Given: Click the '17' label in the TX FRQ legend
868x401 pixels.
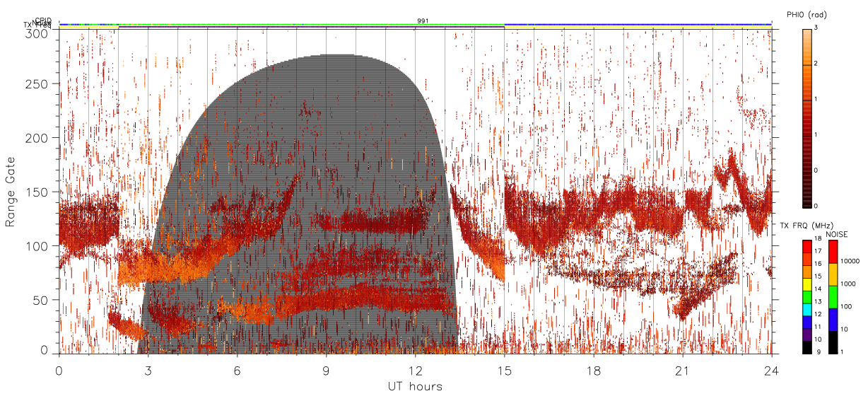Looking at the screenshot, I should tap(817, 251).
